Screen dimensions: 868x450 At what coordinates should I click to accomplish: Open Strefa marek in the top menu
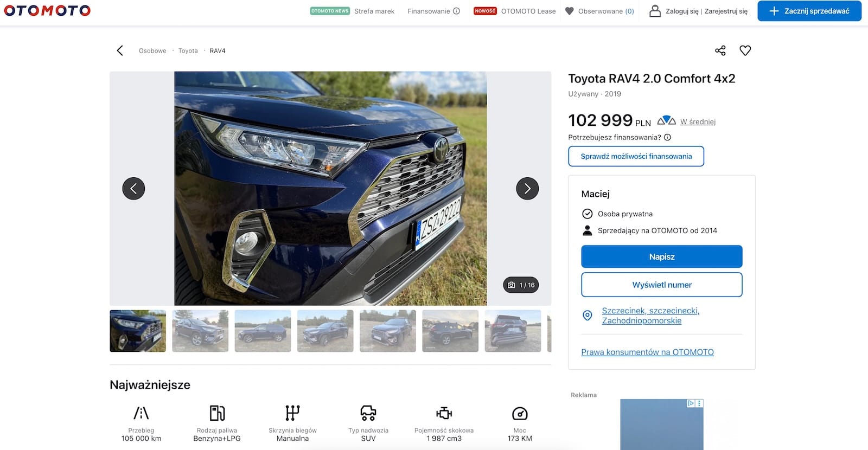pos(374,11)
